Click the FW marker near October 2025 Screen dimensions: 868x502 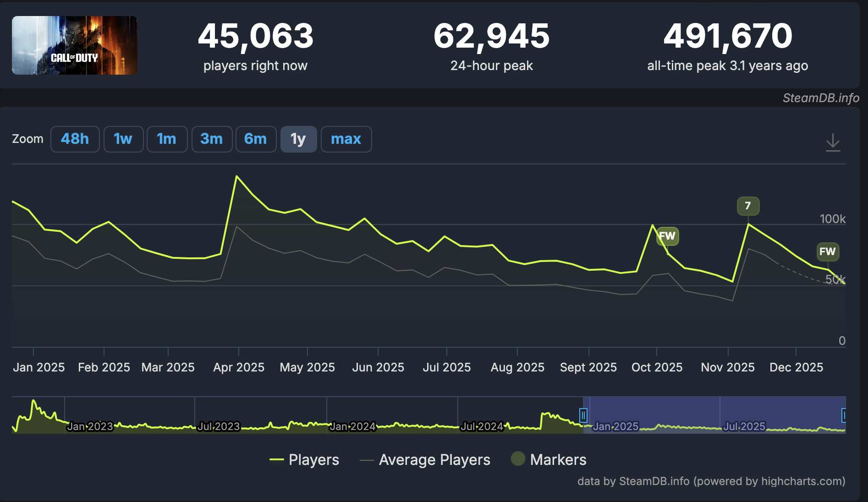click(667, 236)
